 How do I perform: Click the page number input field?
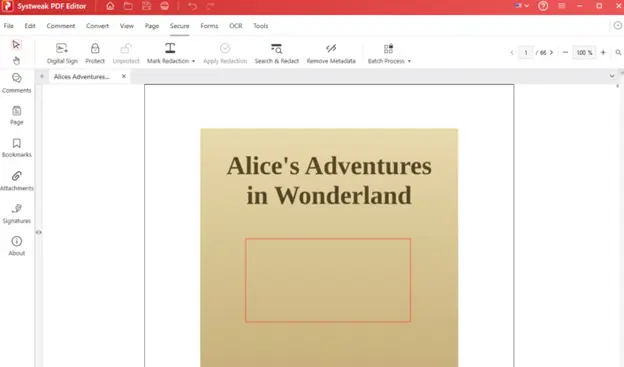(526, 53)
